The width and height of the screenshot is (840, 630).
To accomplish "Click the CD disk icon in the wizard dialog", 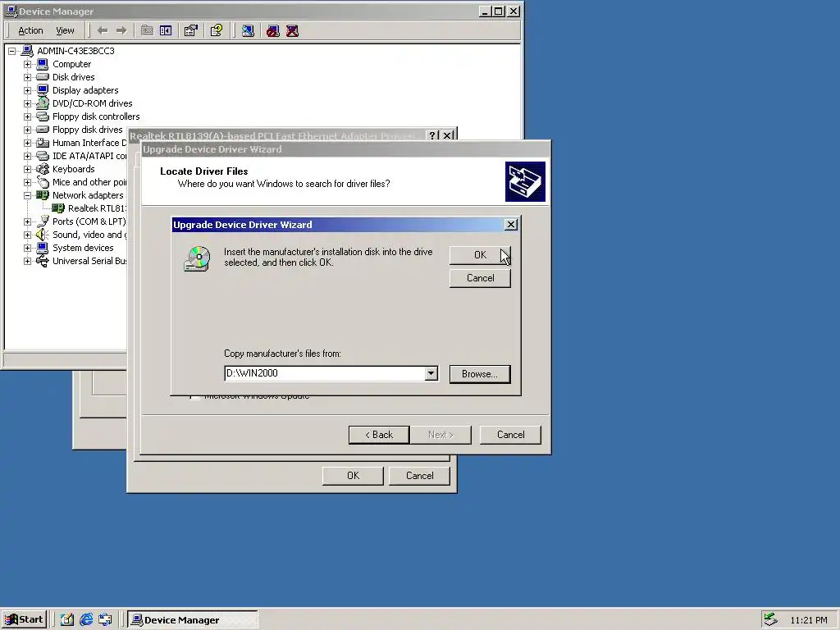I will click(x=197, y=258).
